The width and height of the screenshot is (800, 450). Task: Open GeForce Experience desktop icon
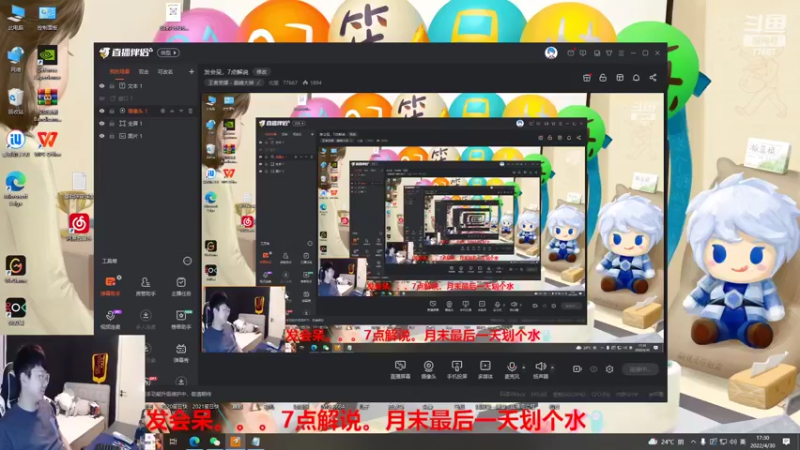(47, 63)
